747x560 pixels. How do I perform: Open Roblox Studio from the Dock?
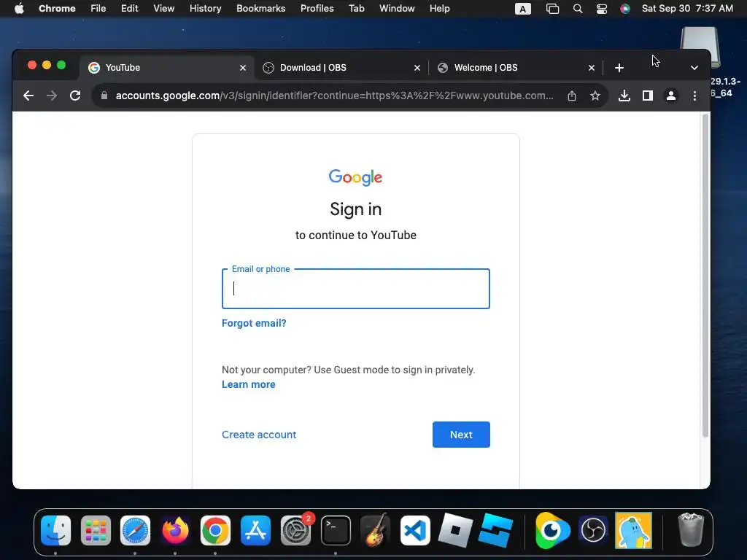(x=495, y=530)
